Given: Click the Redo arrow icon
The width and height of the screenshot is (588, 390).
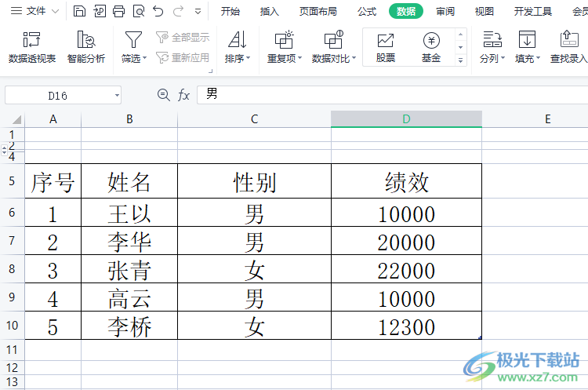Looking at the screenshot, I should [x=178, y=11].
